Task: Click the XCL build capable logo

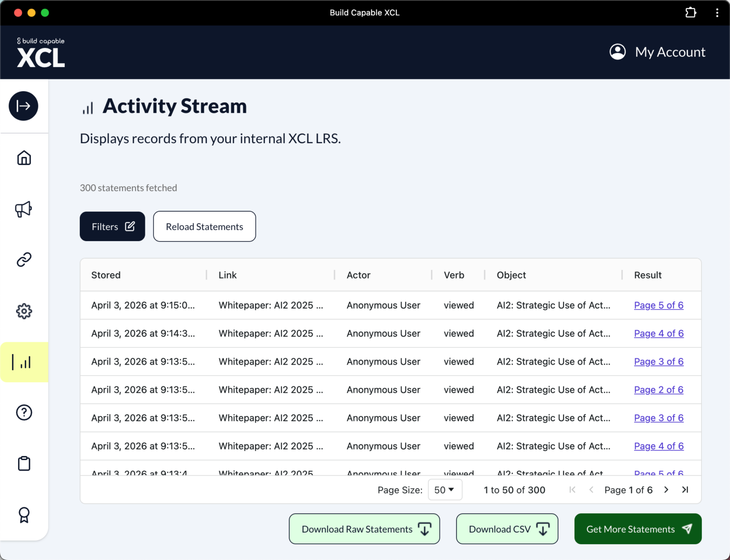Action: coord(41,52)
